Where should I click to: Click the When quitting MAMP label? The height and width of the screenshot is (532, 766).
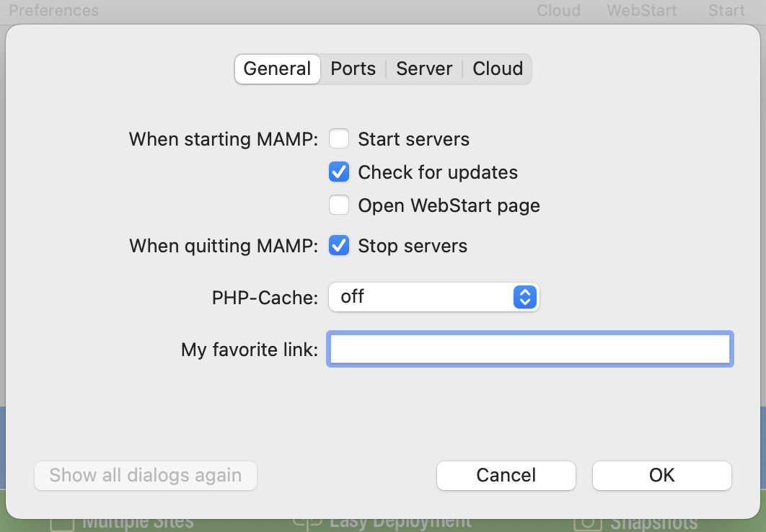click(x=224, y=246)
